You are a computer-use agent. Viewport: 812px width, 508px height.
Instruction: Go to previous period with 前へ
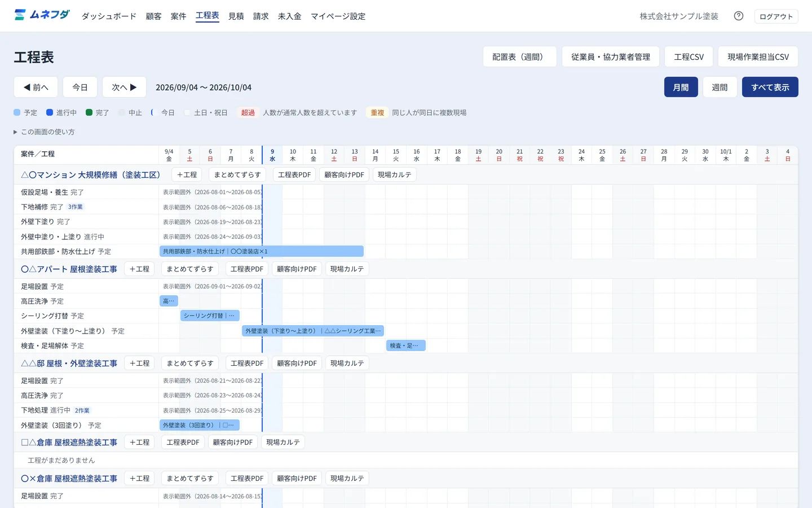pyautogui.click(x=36, y=87)
